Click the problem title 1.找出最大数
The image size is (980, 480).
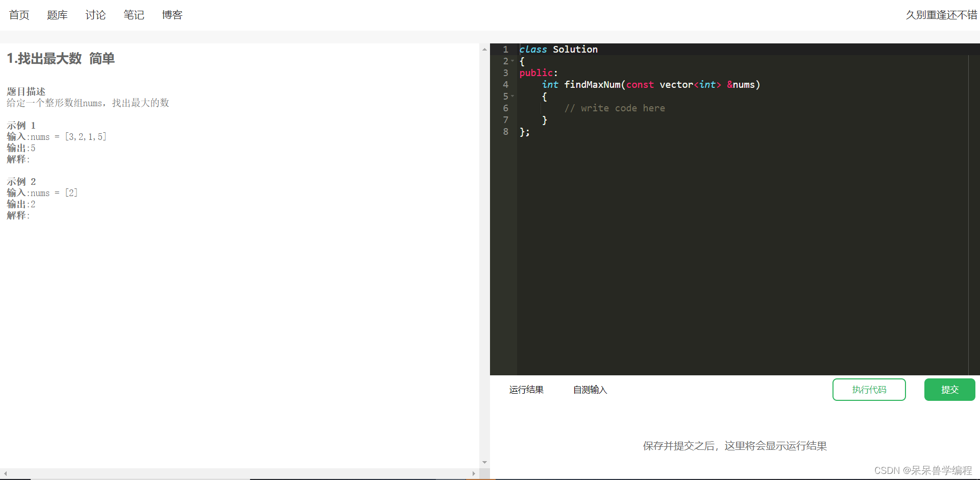pos(44,59)
